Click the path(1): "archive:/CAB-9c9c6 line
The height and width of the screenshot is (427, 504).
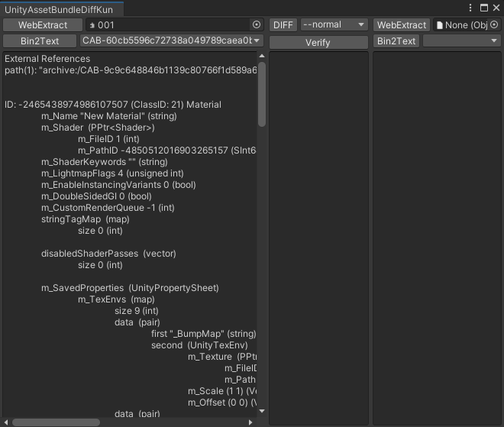tap(131, 70)
